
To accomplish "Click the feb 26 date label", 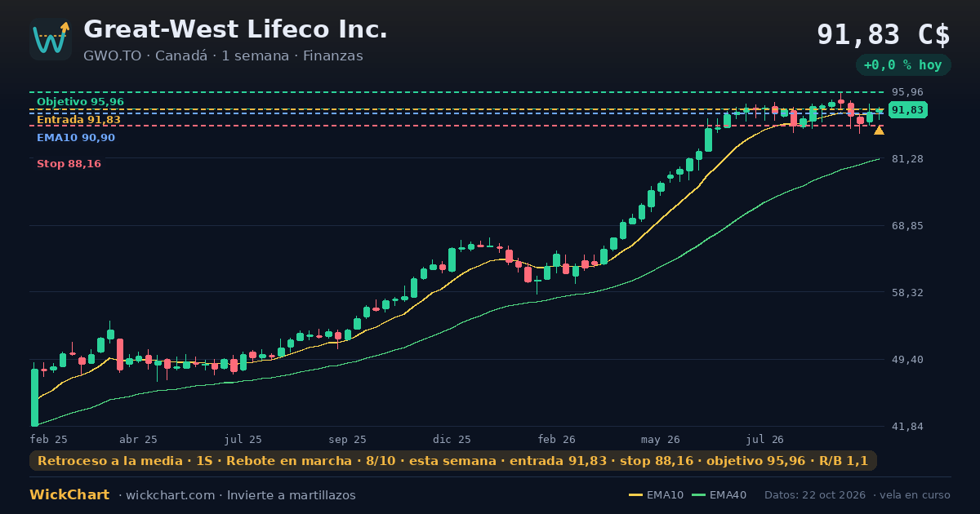I will coord(556,439).
